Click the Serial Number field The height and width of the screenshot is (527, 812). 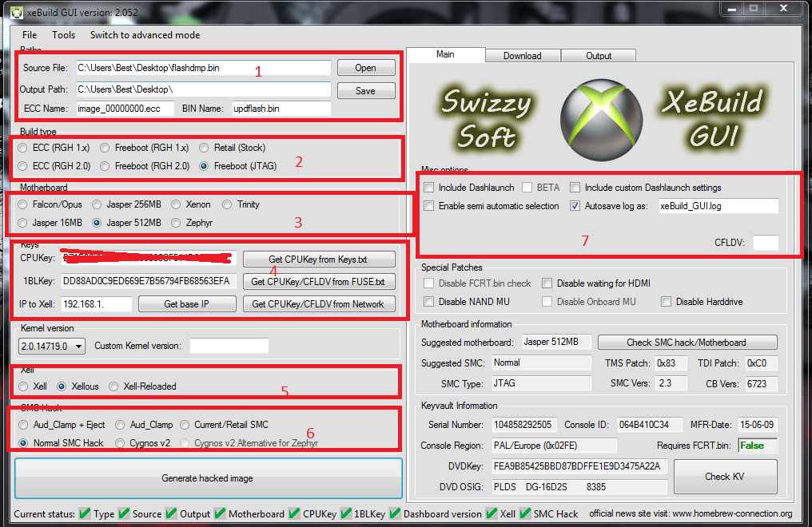tap(524, 425)
